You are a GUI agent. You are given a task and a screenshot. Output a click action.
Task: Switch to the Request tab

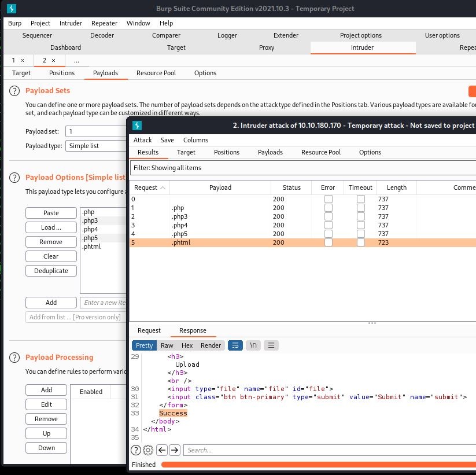(149, 330)
